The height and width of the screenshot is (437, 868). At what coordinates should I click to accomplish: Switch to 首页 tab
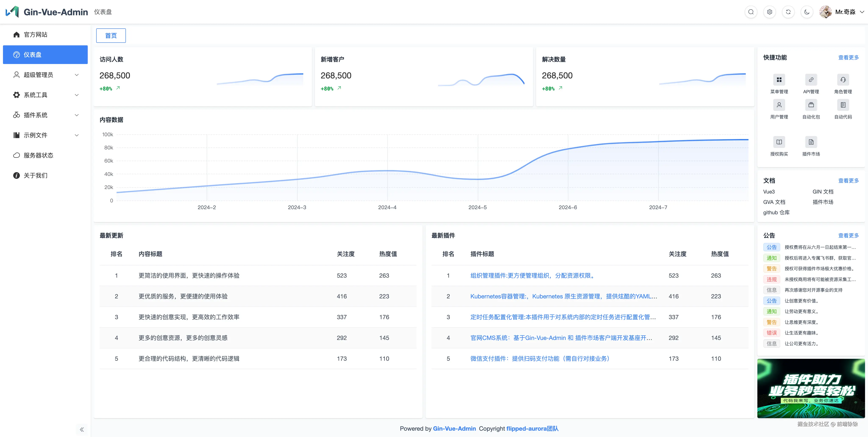(x=111, y=36)
